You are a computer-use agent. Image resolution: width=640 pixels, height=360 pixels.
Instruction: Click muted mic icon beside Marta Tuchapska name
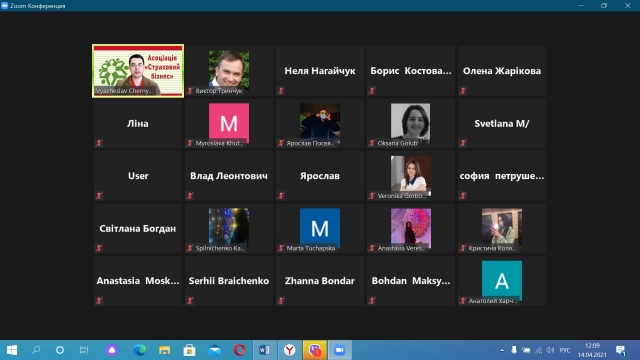tap(281, 248)
